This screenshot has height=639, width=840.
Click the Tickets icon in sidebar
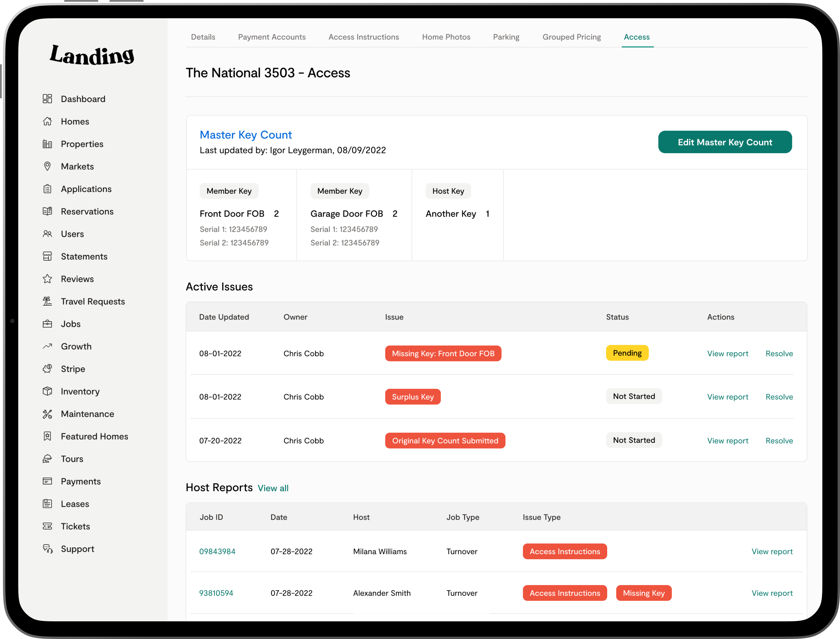point(47,526)
